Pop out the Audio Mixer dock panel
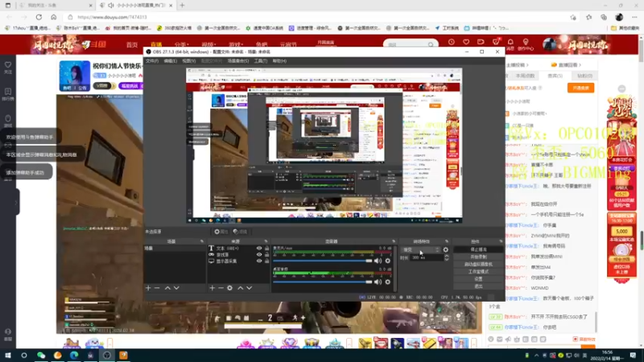 point(394,241)
